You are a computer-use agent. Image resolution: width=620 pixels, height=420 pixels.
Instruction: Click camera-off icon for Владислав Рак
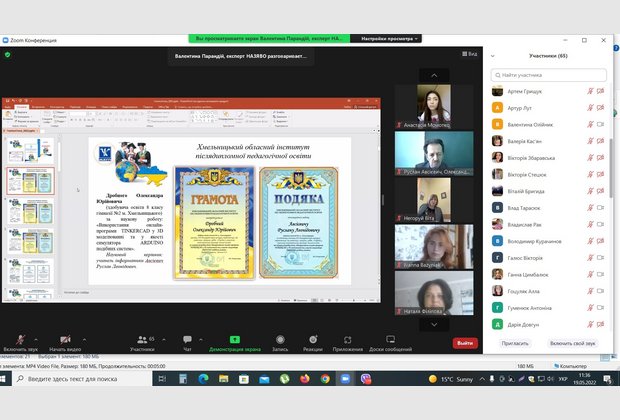[x=600, y=224]
